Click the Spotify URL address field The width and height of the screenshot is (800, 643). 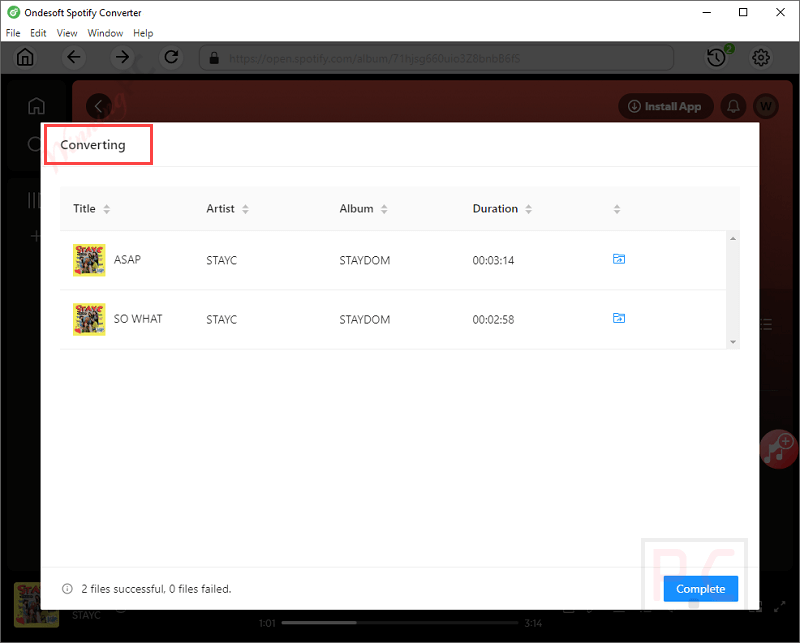coord(436,58)
